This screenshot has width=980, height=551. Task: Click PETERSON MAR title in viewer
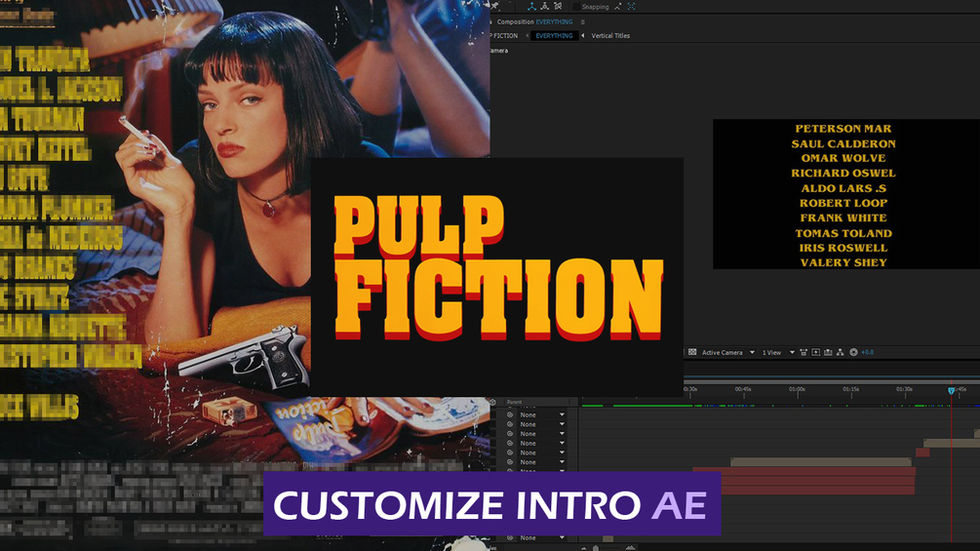tap(843, 129)
